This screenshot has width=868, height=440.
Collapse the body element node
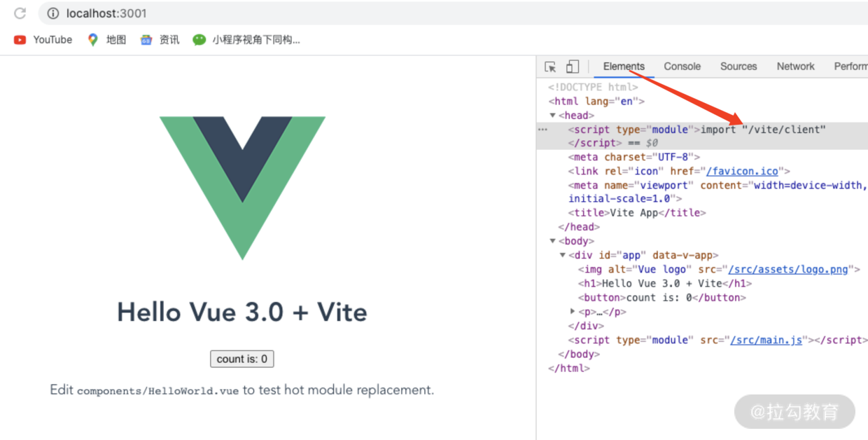(552, 242)
